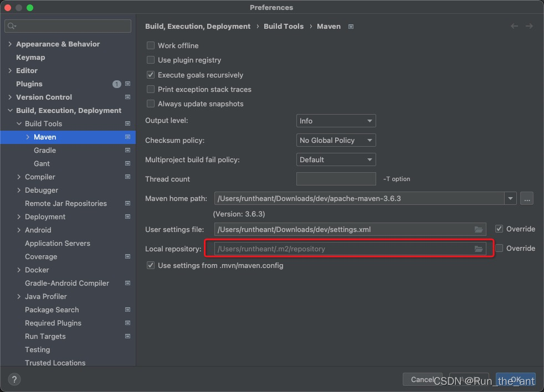544x392 pixels.
Task: Browse folder icon for Local repository
Action: point(479,249)
